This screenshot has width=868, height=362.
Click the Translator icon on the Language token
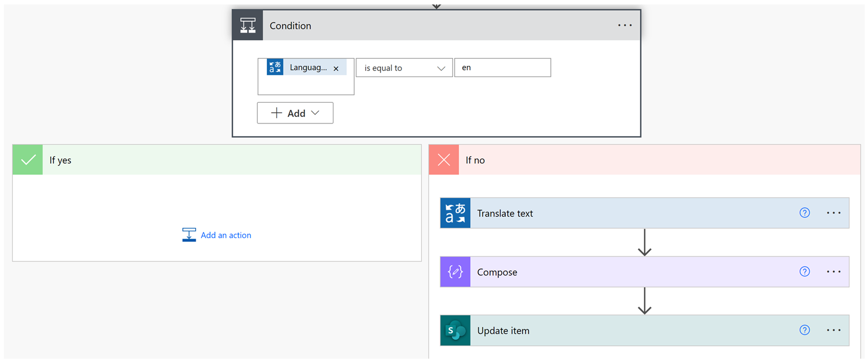coord(275,66)
